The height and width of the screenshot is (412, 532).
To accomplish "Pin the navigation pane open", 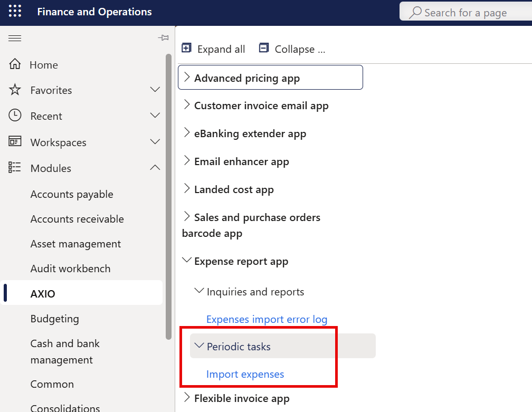I will pos(163,38).
